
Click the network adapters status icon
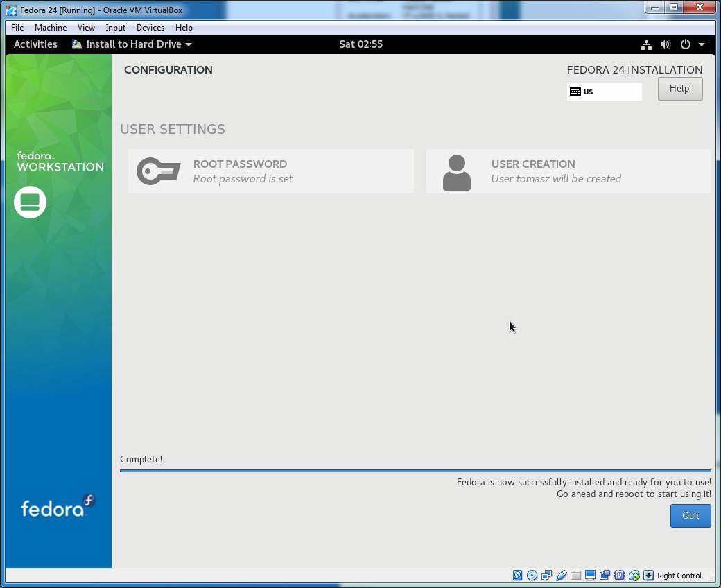point(547,575)
